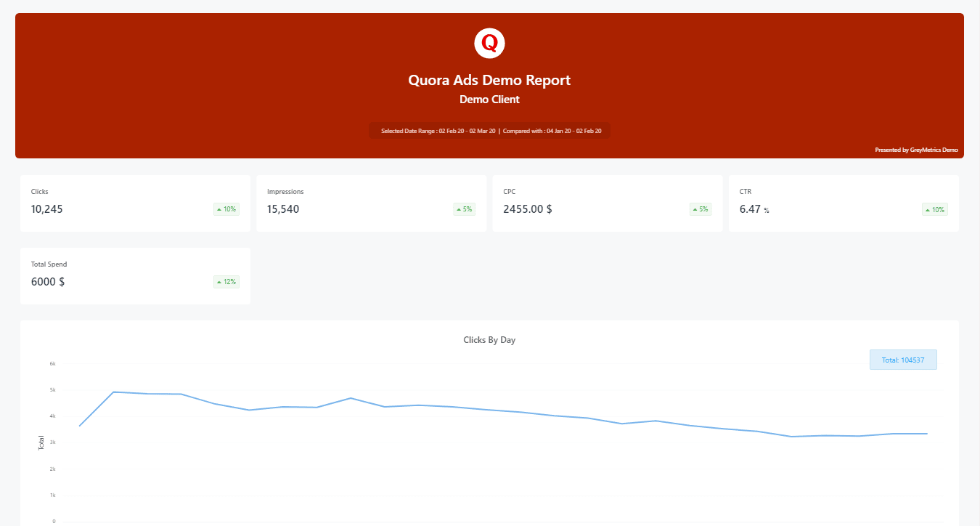This screenshot has height=526, width=980.
Task: Click the Quora Ads Demo Report title
Action: (489, 80)
